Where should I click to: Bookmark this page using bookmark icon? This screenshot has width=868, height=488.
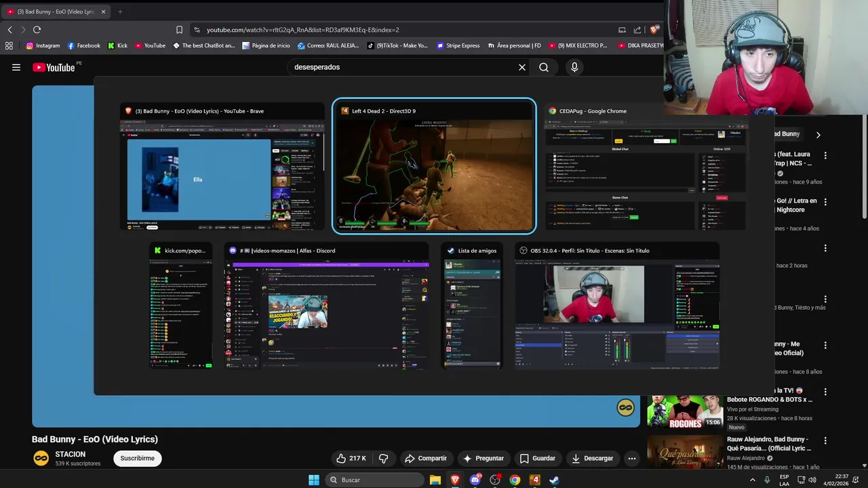point(179,30)
